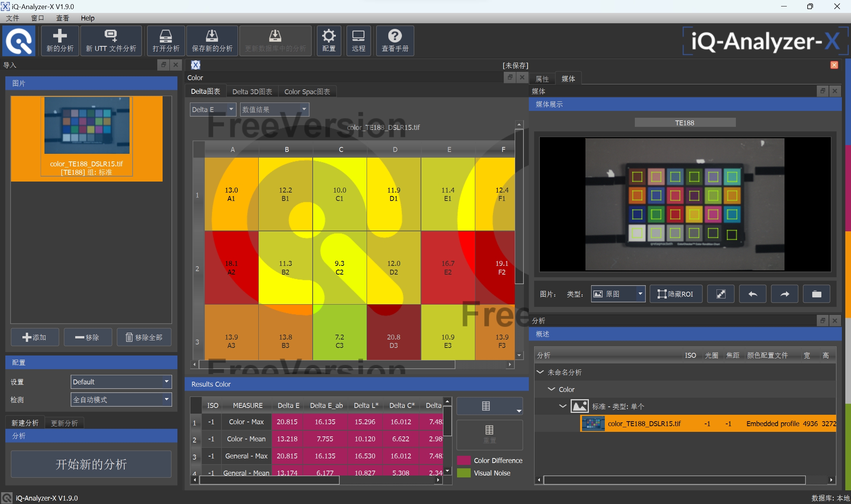Close the Color panel
This screenshot has height=504, width=851.
pyautogui.click(x=522, y=77)
